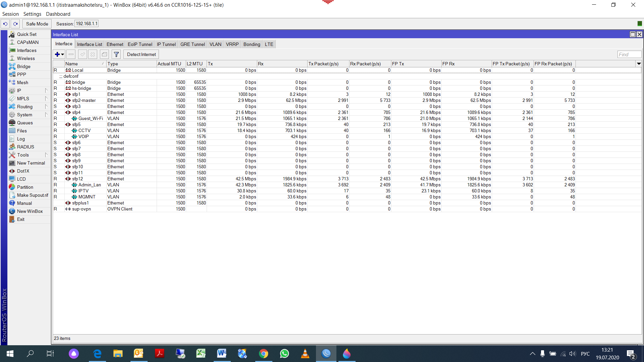Screen dimensions: 644x362
Task: Open the taskbar clock and date
Action: (x=607, y=354)
